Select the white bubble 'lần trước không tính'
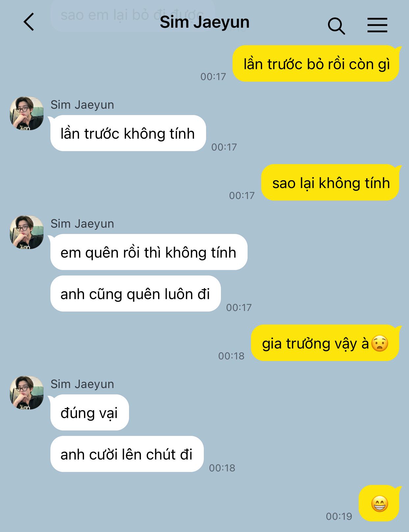 click(128, 133)
